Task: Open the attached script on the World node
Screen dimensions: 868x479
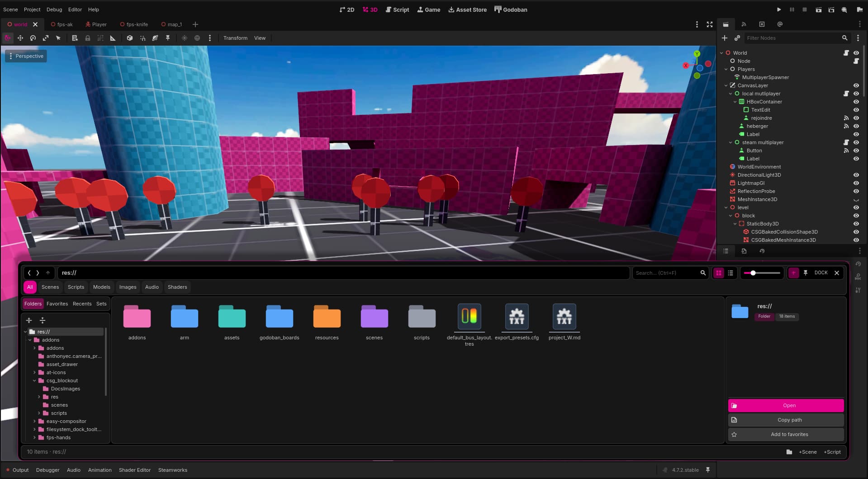Action: 846,53
